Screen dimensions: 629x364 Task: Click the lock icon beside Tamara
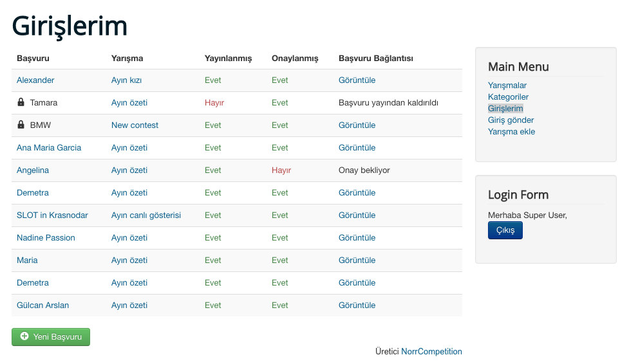point(21,102)
